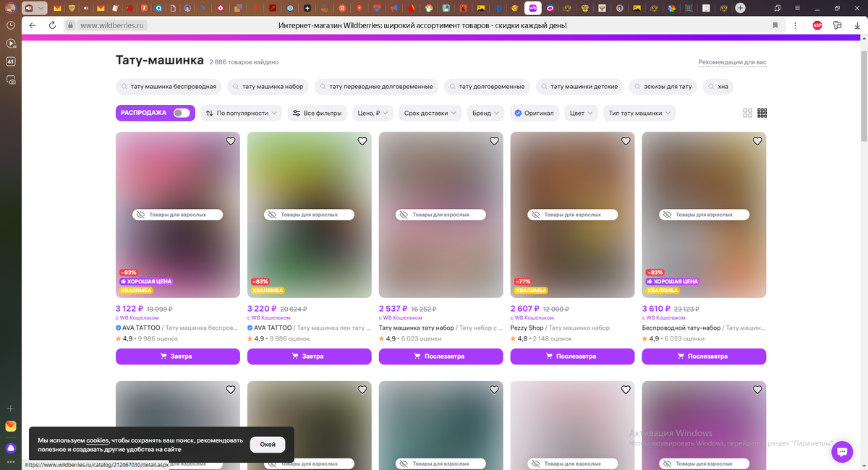
Task: Expand the Цвет filter
Action: tap(582, 113)
